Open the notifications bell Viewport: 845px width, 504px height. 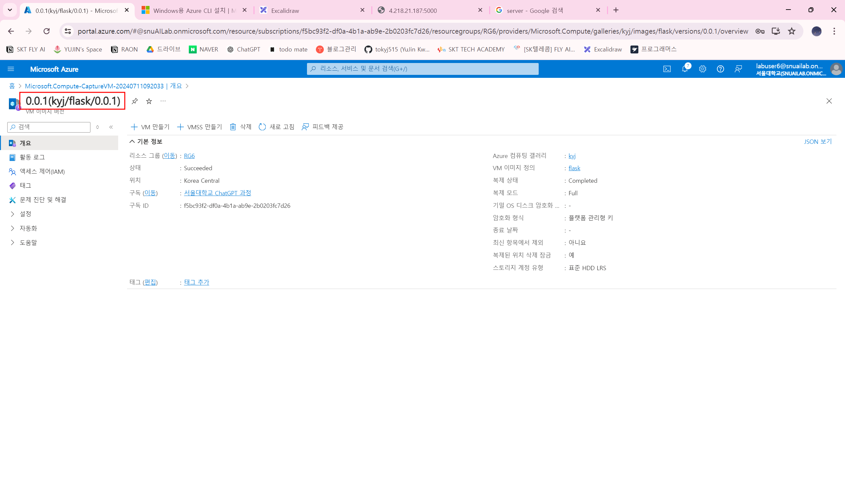click(685, 69)
